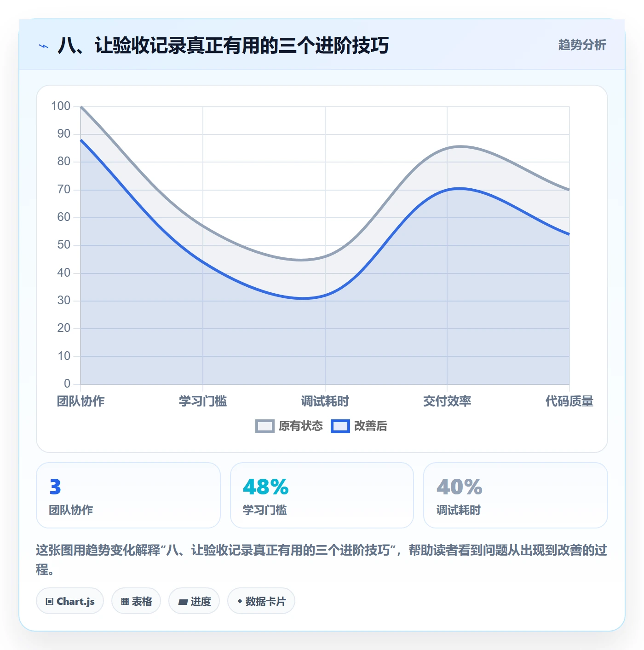Click the 原有状态 legend color box
Image resolution: width=644 pixels, height=650 pixels.
click(x=264, y=426)
